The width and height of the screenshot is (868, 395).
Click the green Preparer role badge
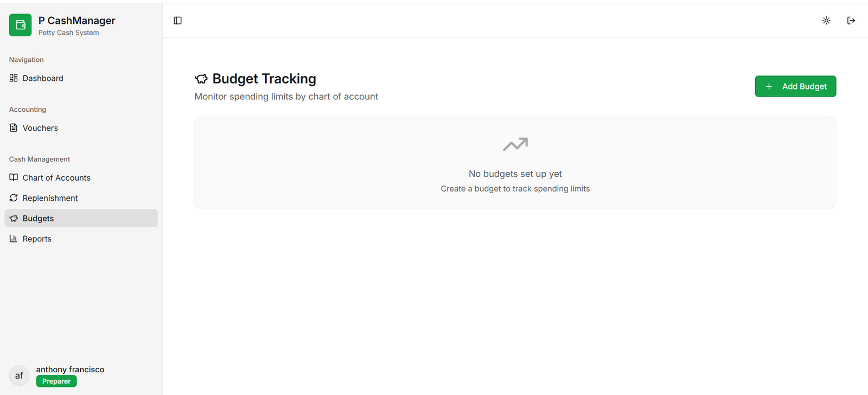[x=56, y=381]
